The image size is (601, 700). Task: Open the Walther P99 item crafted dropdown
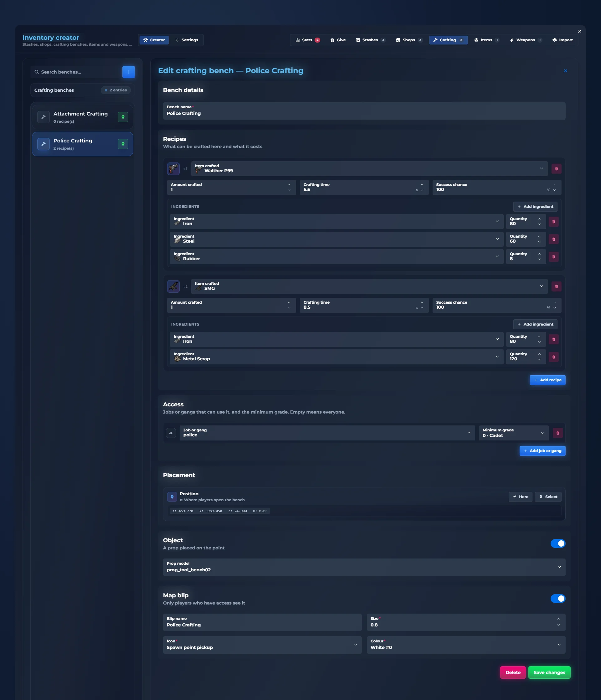[x=369, y=168]
